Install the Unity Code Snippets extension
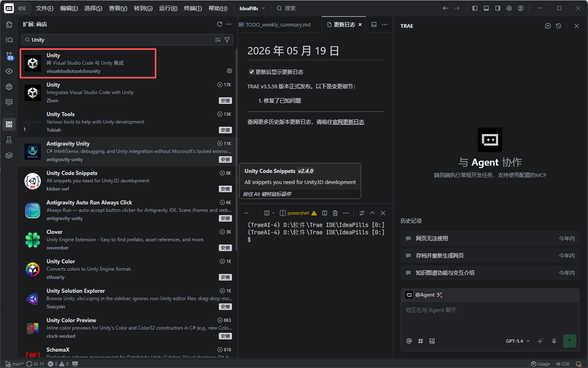 225,189
